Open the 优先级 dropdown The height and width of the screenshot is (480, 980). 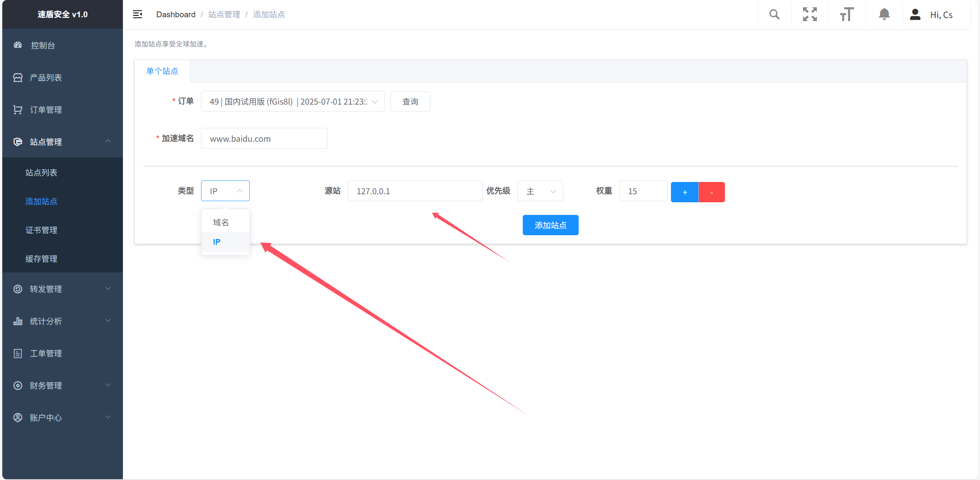click(x=540, y=191)
